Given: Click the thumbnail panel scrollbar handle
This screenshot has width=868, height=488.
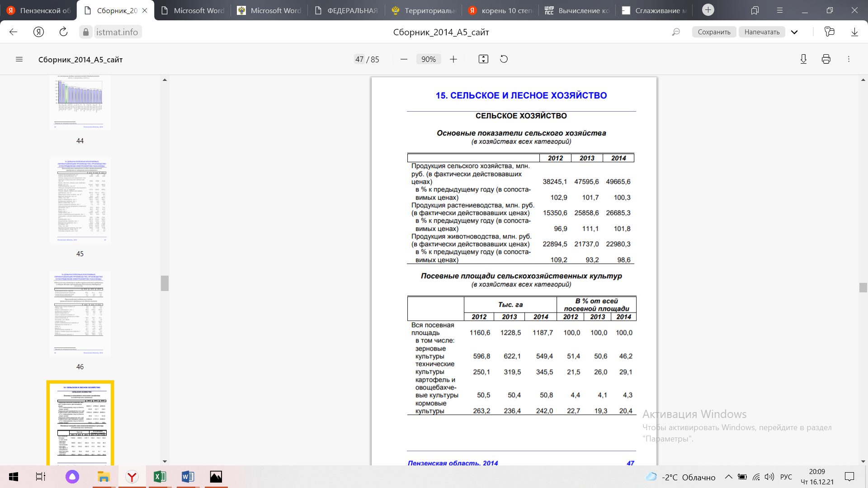Looking at the screenshot, I should [x=165, y=283].
